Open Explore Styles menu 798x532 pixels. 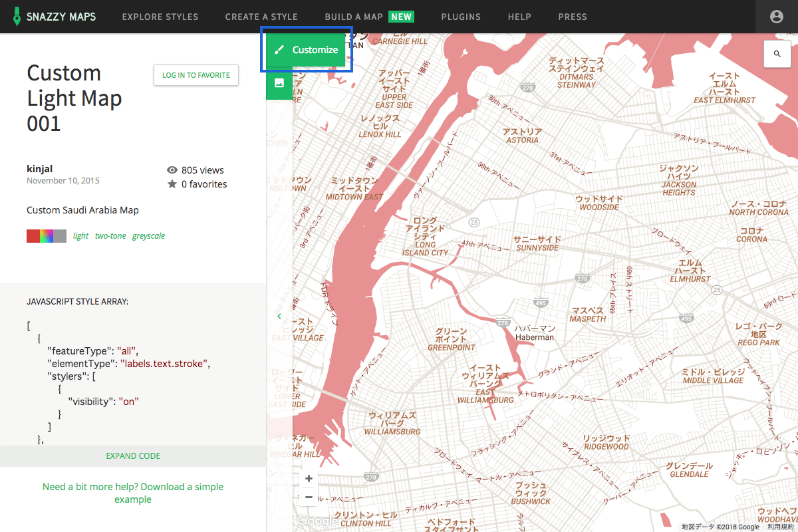coord(160,17)
